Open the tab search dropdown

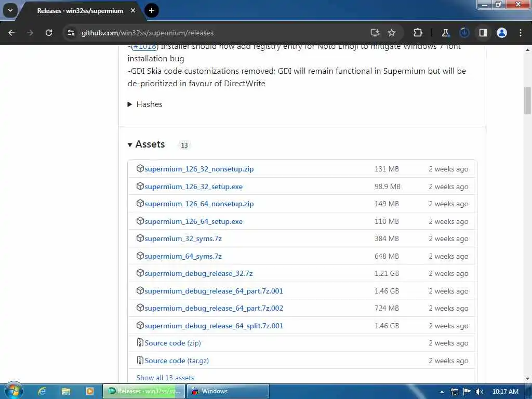[x=10, y=10]
